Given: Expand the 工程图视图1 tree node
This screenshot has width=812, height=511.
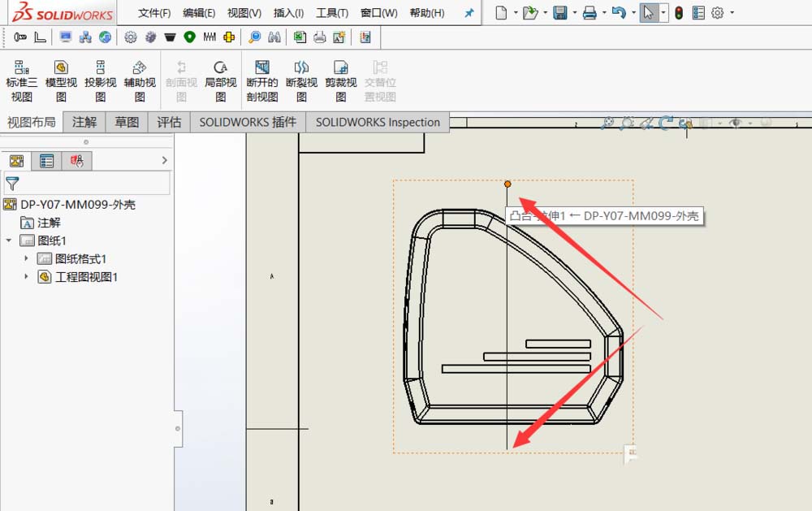Looking at the screenshot, I should point(27,276).
